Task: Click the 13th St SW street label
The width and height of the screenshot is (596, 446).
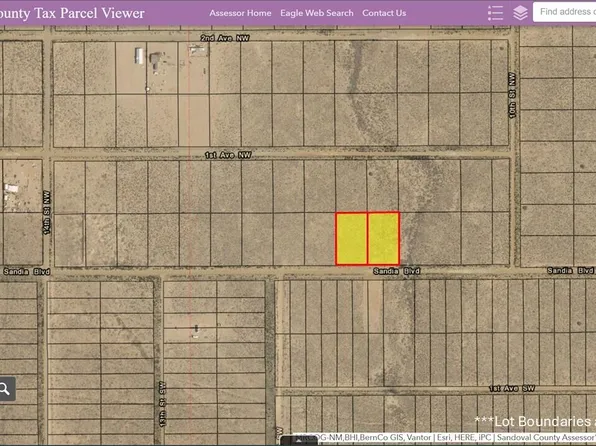Action: click(162, 404)
